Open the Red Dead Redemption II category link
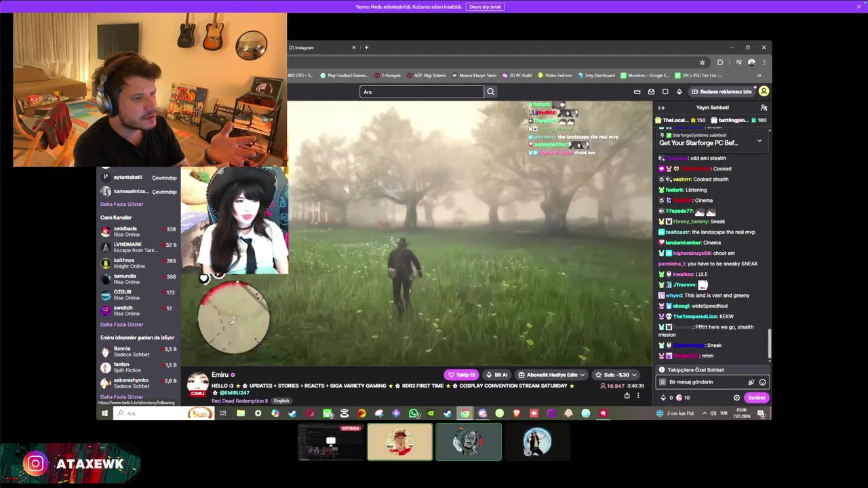This screenshot has height=488, width=868. [x=239, y=401]
